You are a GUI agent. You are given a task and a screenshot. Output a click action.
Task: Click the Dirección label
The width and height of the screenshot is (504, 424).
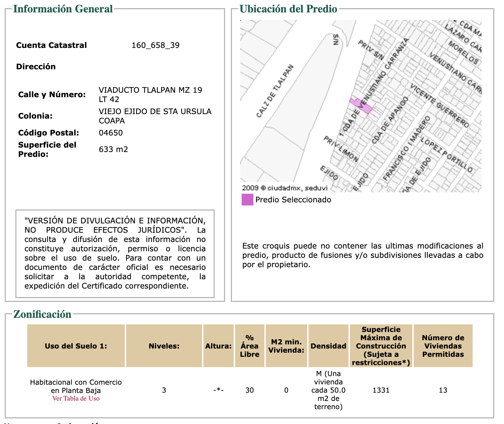point(36,67)
